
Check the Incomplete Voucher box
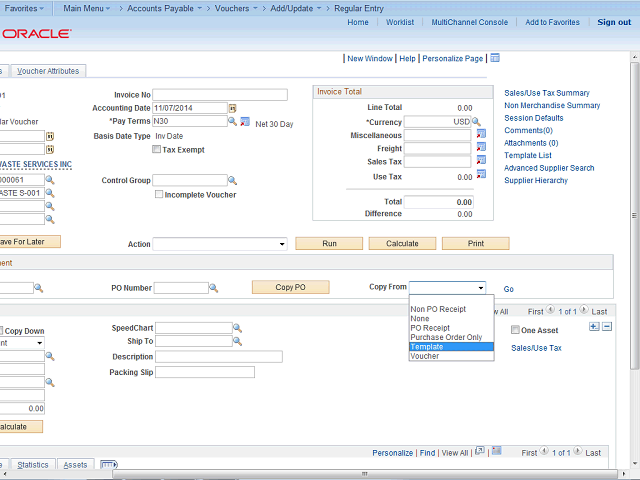pos(159,194)
